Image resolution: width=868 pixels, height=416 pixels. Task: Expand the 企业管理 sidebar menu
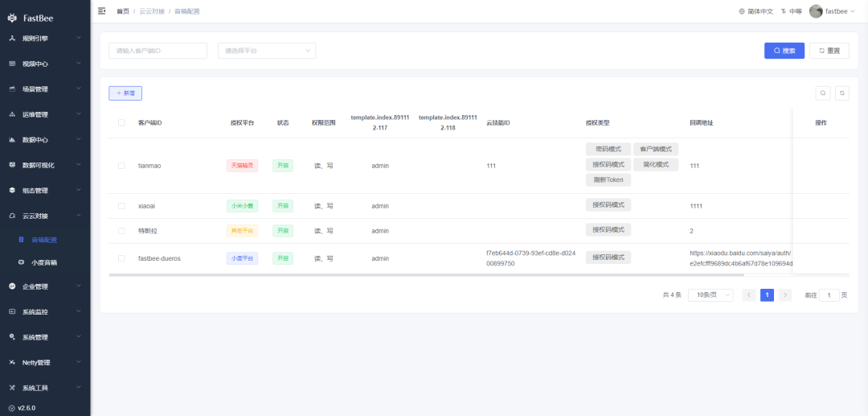pyautogui.click(x=45, y=286)
